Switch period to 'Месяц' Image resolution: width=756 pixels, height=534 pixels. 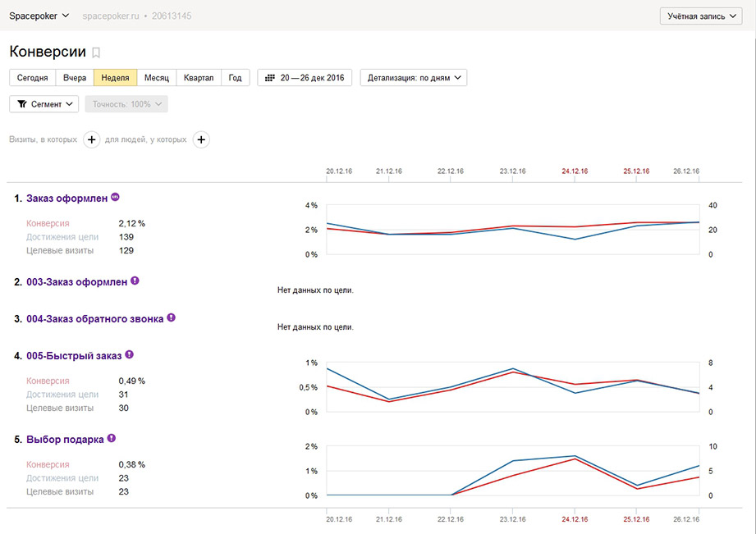pos(156,78)
